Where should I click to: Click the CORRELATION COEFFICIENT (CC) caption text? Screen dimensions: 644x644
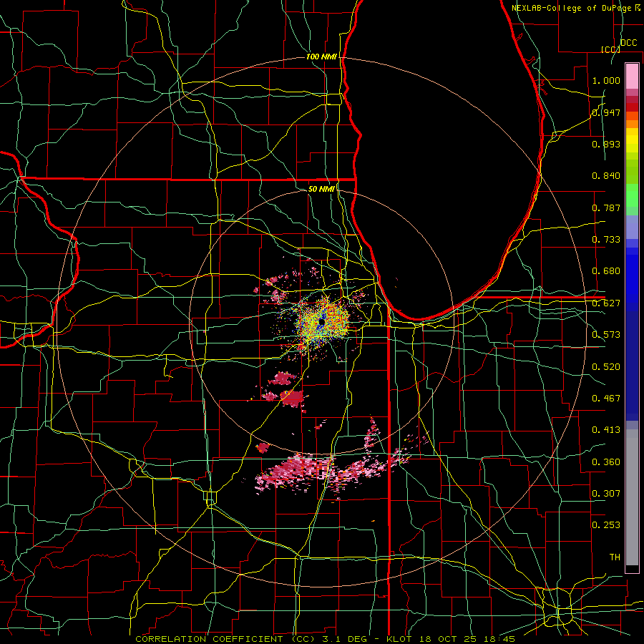[225, 639]
